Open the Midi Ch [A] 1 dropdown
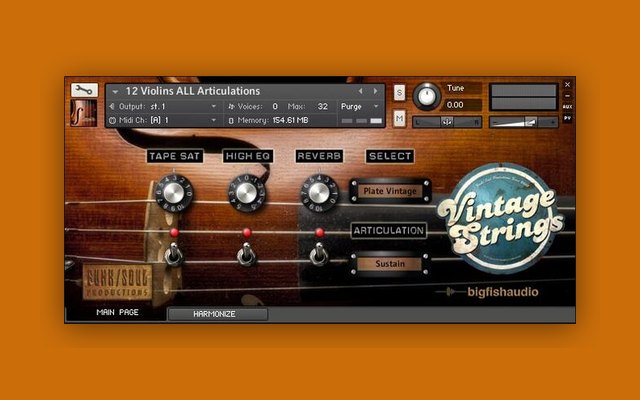This screenshot has height=400, width=640. (x=214, y=120)
